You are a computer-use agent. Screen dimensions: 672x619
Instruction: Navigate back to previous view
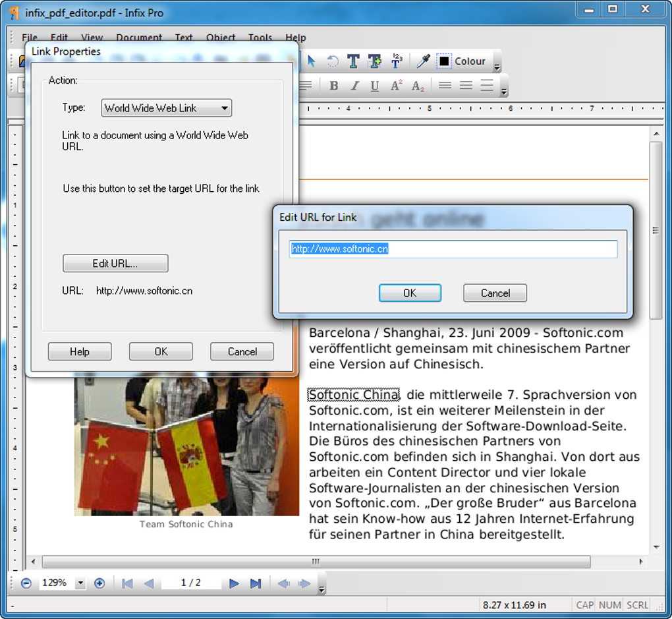pyautogui.click(x=283, y=583)
